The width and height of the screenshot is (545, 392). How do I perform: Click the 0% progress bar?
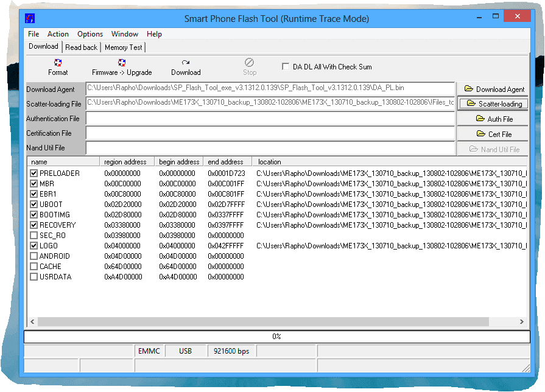pos(276,337)
